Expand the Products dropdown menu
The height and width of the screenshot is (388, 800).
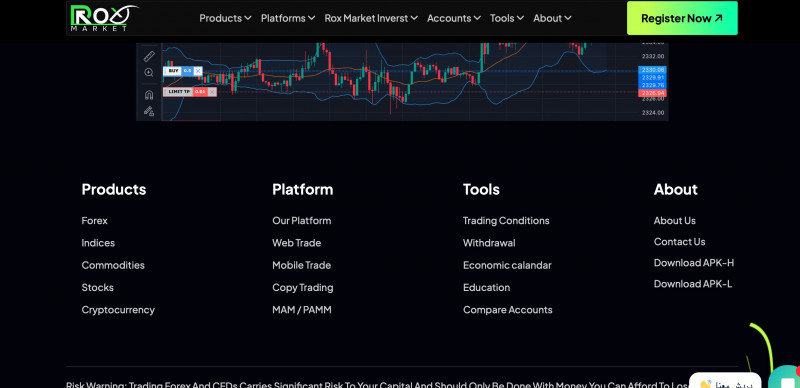(x=225, y=18)
